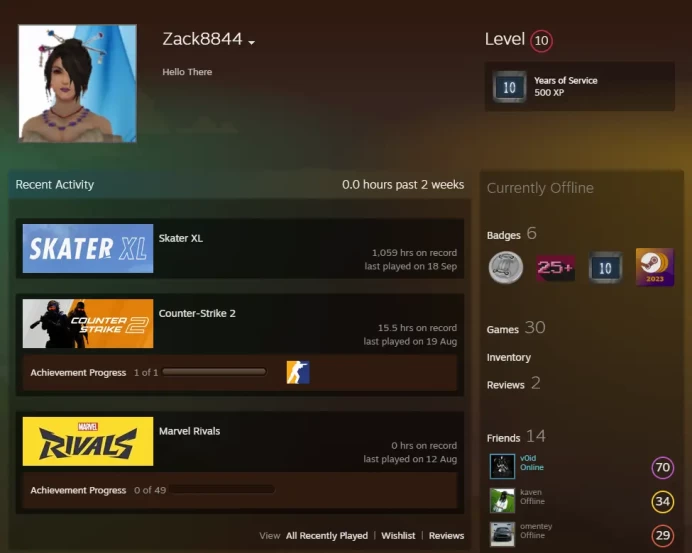Click the Counter-Strike 2 achievement icon

pos(298,372)
